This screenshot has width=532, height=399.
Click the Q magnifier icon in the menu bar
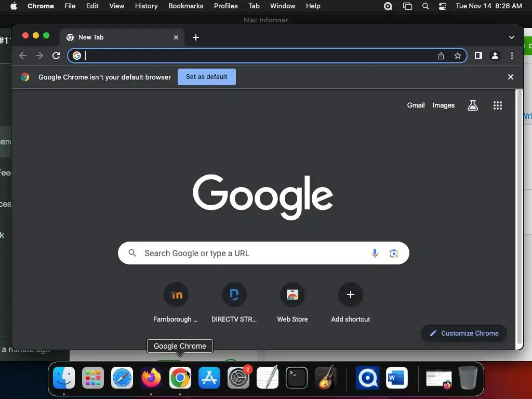point(388,6)
